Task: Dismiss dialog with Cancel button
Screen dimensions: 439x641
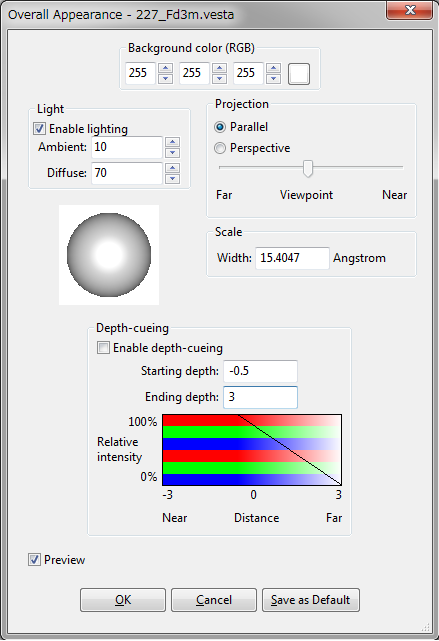Action: click(x=214, y=600)
